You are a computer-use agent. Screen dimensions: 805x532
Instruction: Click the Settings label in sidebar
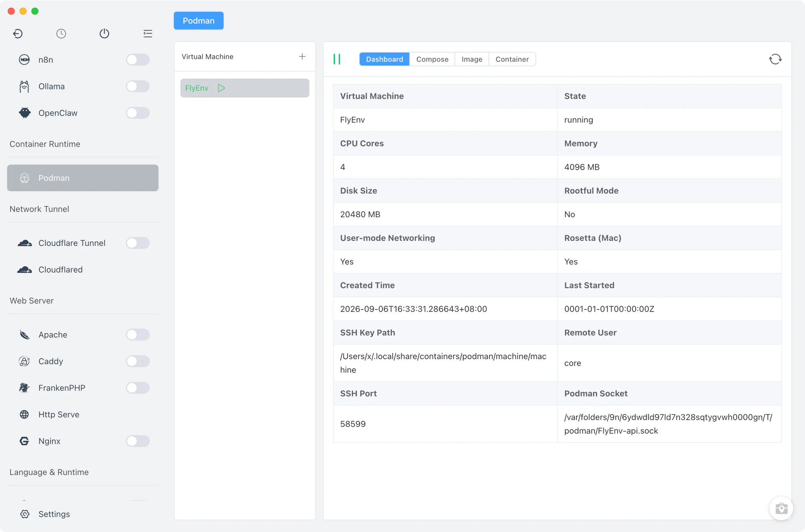coord(54,514)
